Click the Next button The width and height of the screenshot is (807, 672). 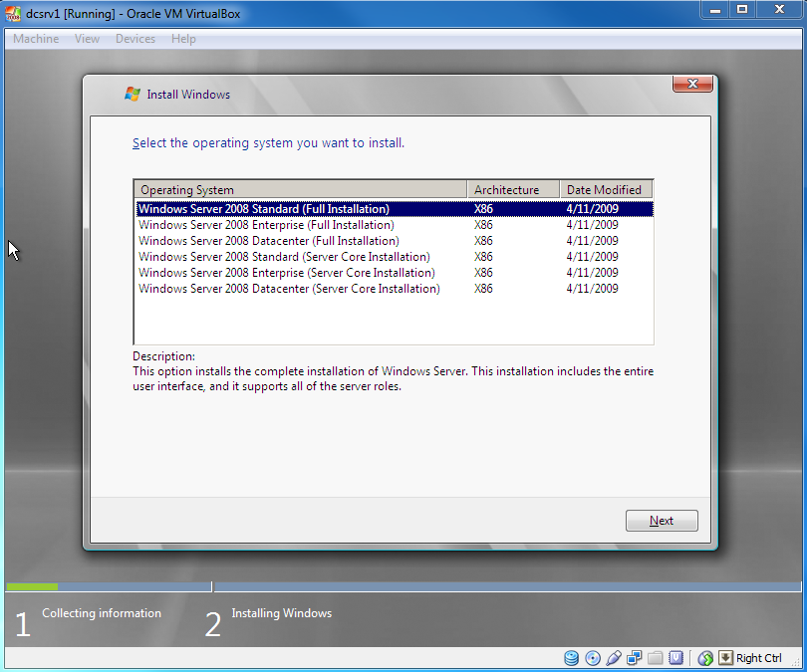point(661,520)
